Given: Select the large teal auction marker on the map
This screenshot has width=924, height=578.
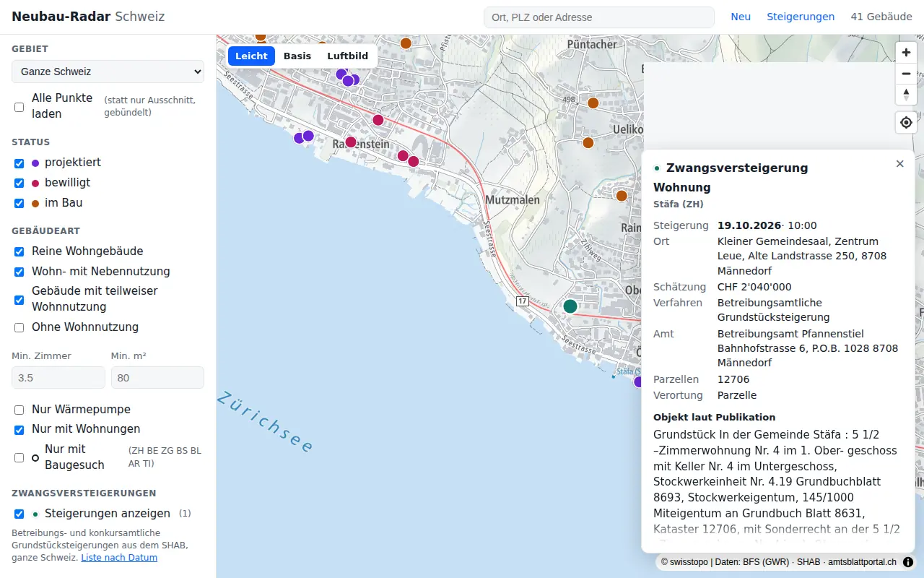Looking at the screenshot, I should coord(570,306).
